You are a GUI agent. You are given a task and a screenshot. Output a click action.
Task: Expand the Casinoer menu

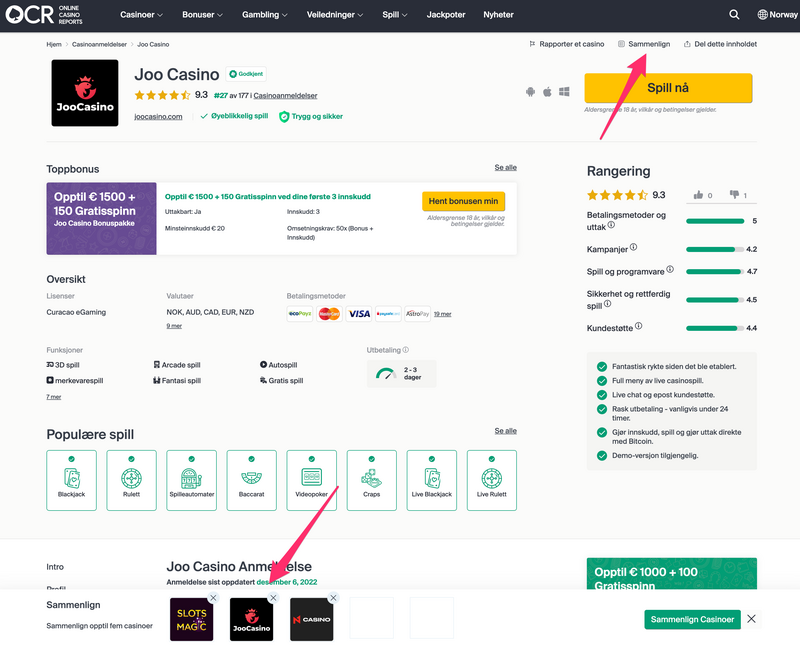141,15
